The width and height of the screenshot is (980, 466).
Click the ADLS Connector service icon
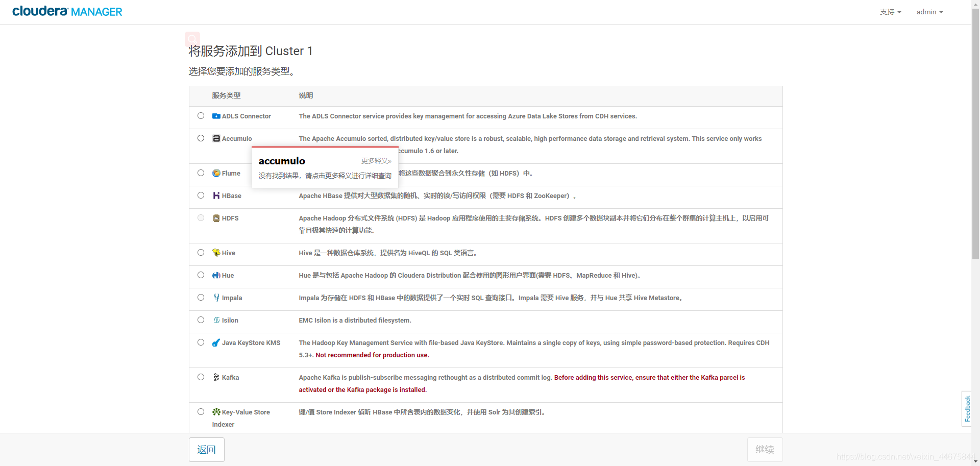216,116
